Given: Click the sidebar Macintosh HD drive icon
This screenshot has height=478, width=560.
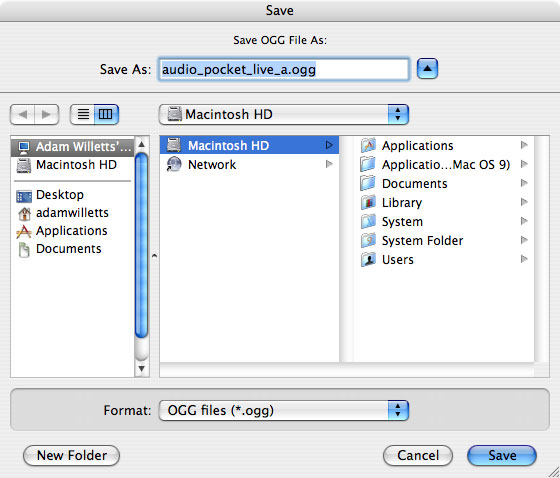Looking at the screenshot, I should (x=24, y=166).
